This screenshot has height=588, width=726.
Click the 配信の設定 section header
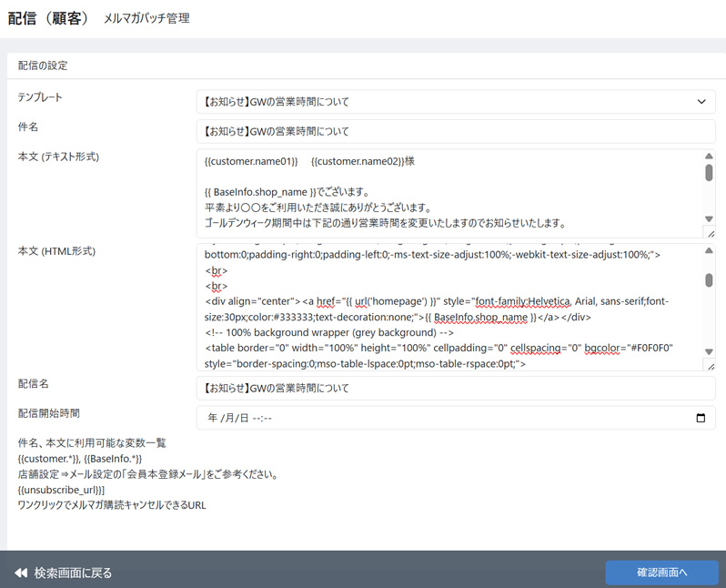(x=43, y=66)
